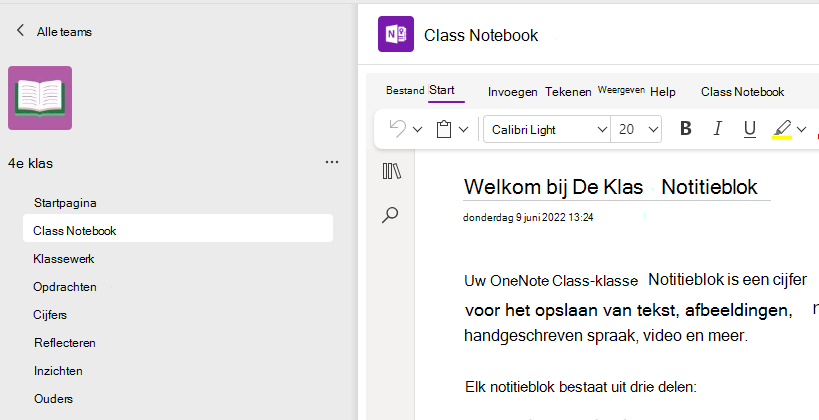The image size is (819, 420).
Task: Open Reflecteren in the sidebar
Action: pyautogui.click(x=65, y=343)
